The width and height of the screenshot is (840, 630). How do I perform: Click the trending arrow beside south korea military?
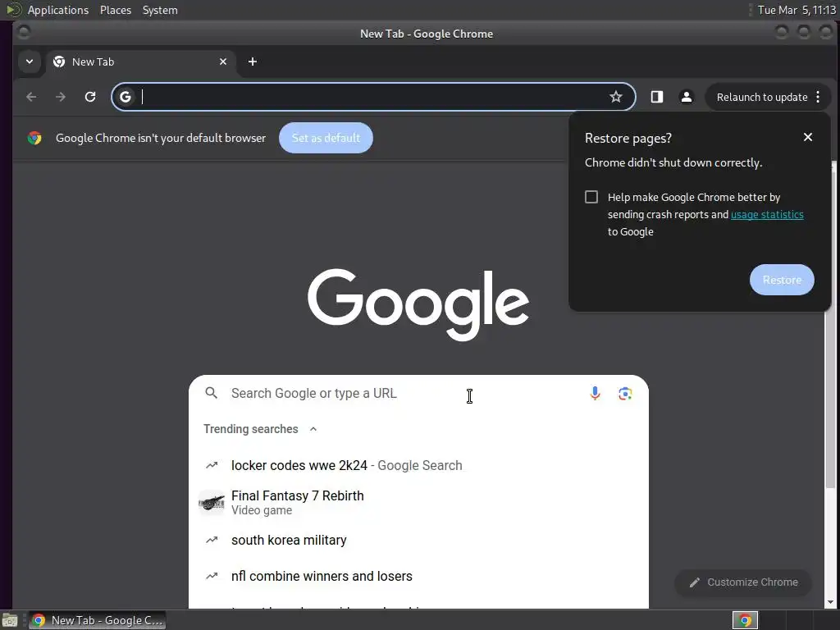click(212, 540)
